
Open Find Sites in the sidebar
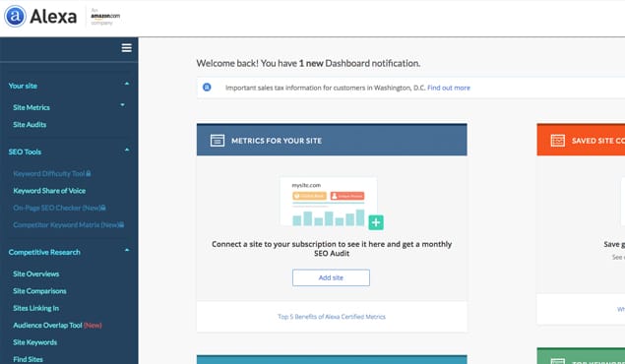click(28, 359)
